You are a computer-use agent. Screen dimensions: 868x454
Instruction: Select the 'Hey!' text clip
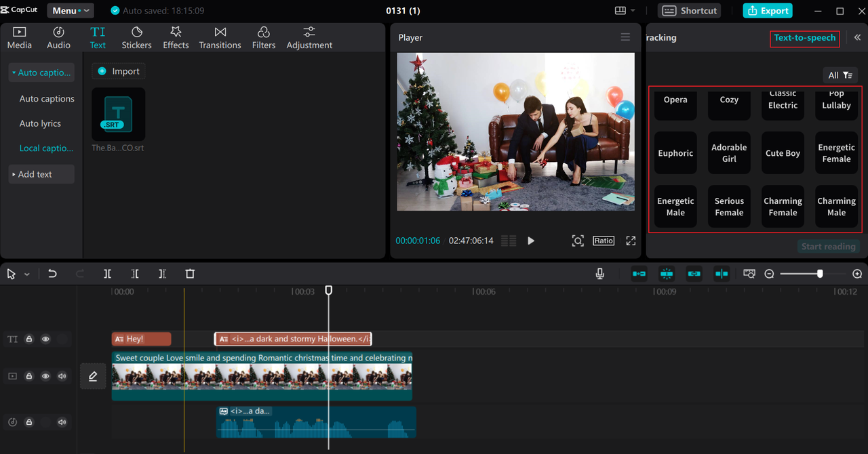[x=141, y=339]
